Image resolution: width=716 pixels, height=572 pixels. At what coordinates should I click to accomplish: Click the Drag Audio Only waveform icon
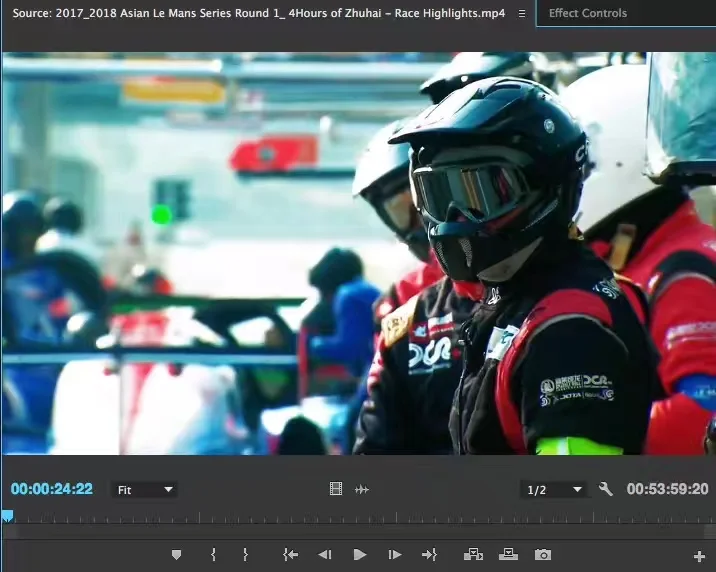coord(362,489)
